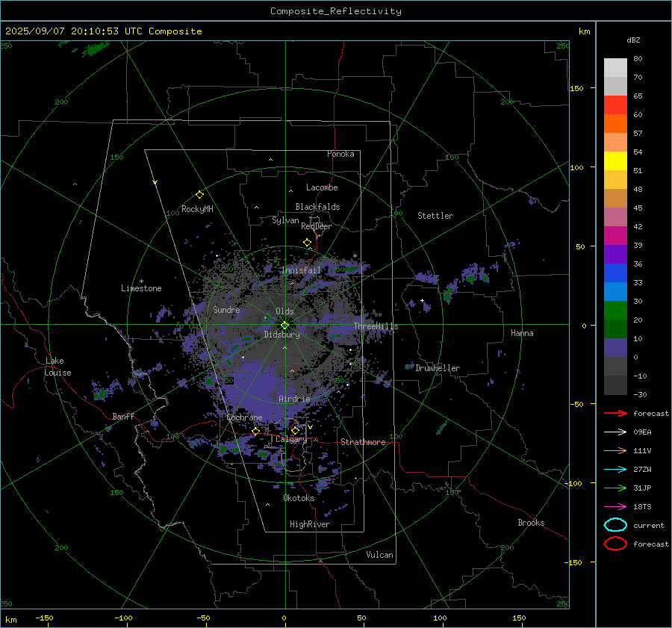Click the Olds town label
The width and height of the screenshot is (672, 628).
pyautogui.click(x=284, y=311)
